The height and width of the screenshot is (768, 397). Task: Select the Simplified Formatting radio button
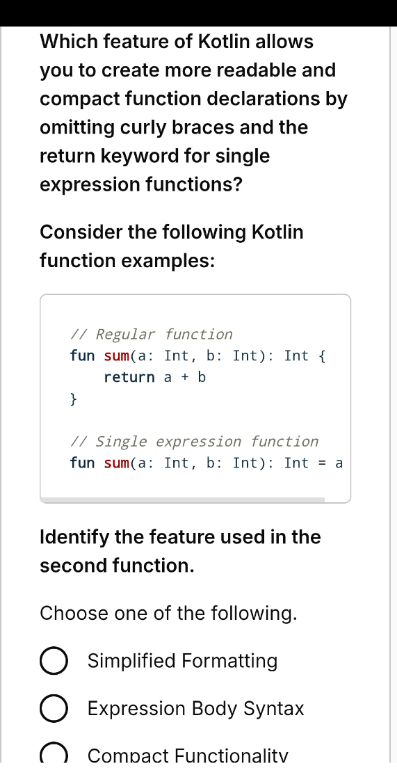point(53,661)
